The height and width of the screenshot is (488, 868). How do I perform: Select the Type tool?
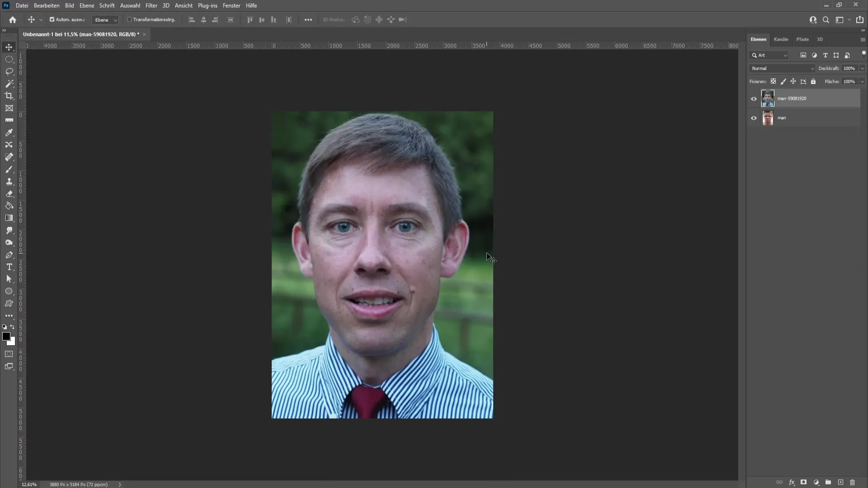pos(9,267)
